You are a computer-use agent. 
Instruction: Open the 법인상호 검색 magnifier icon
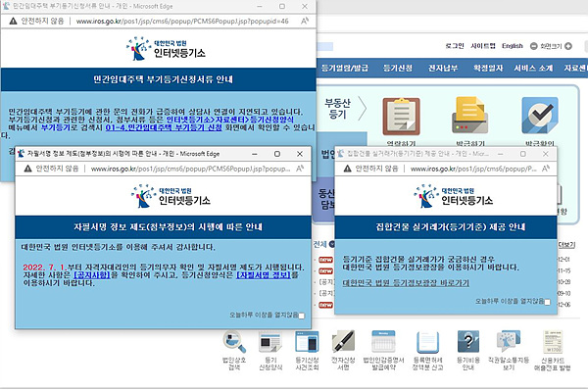(234, 342)
